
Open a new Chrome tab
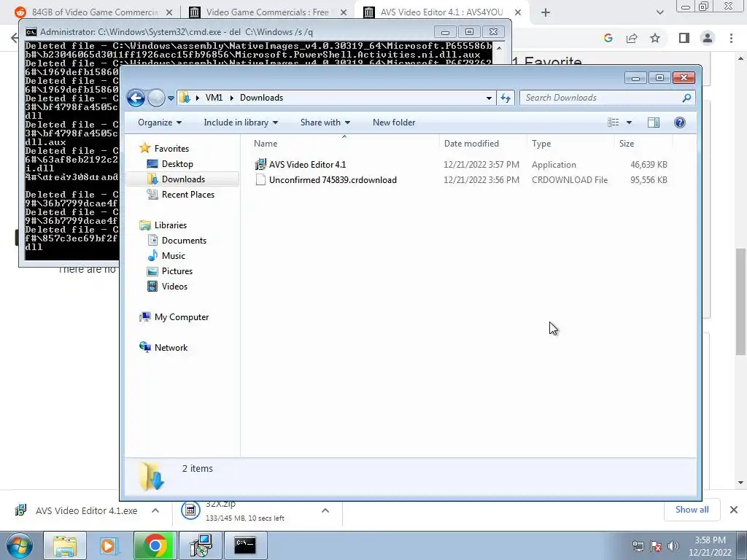pos(546,13)
